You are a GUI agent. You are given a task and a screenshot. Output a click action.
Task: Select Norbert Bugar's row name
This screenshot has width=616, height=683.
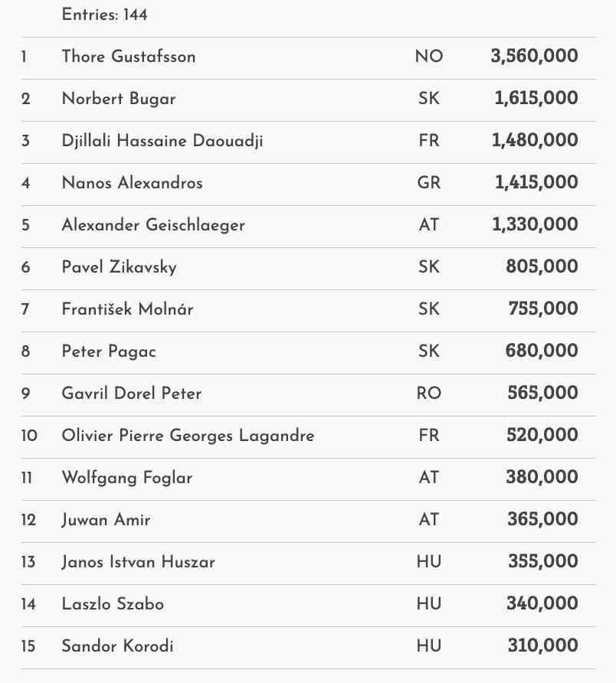[x=119, y=99]
